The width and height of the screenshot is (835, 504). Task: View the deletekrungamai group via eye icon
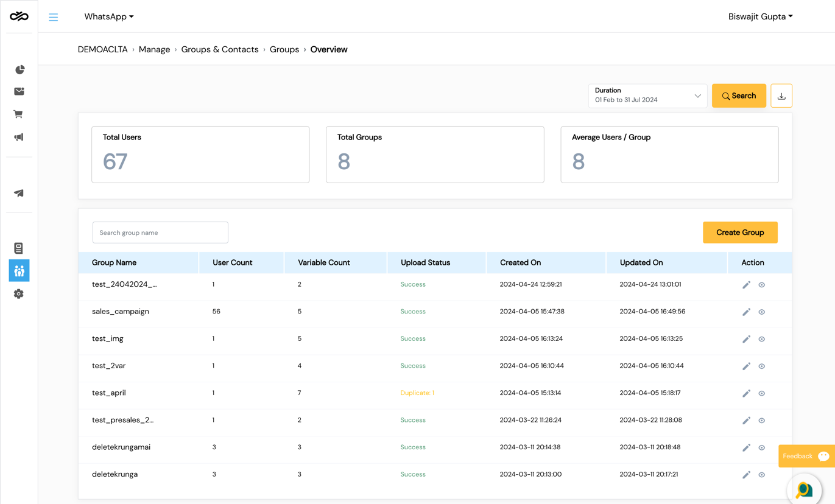(x=761, y=447)
